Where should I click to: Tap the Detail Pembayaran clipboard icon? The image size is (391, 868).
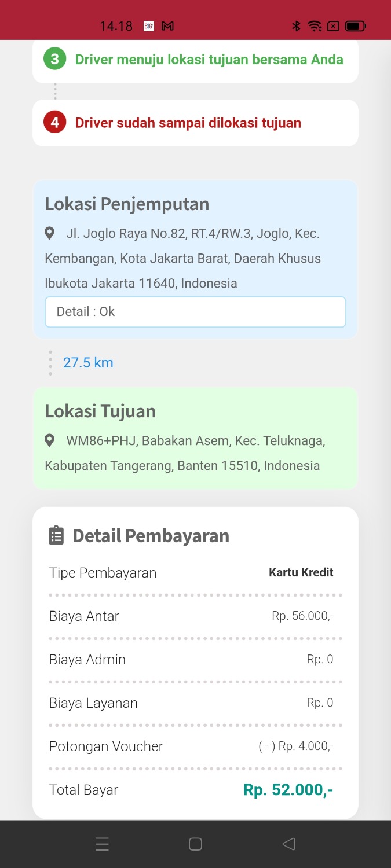pos(56,535)
